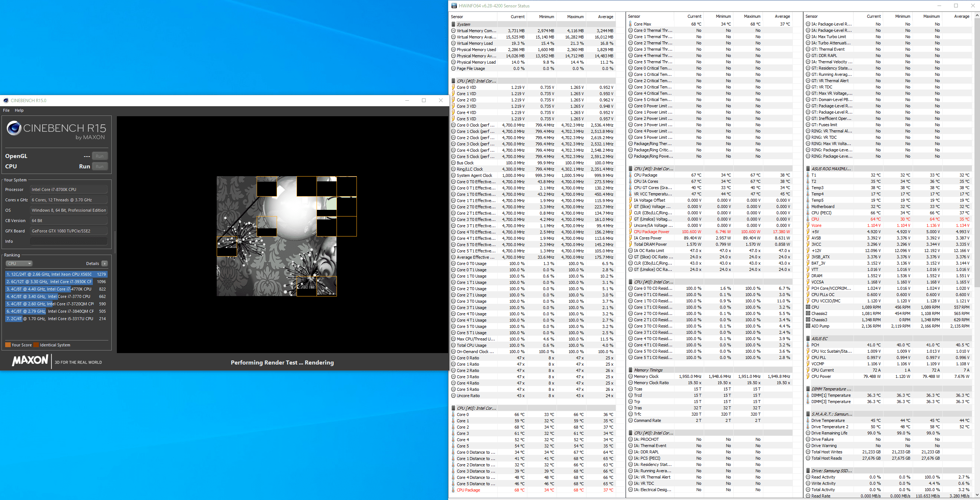Select ranking entry Intel Core i7-3930K
This screenshot has width=980, height=500.
[56, 282]
